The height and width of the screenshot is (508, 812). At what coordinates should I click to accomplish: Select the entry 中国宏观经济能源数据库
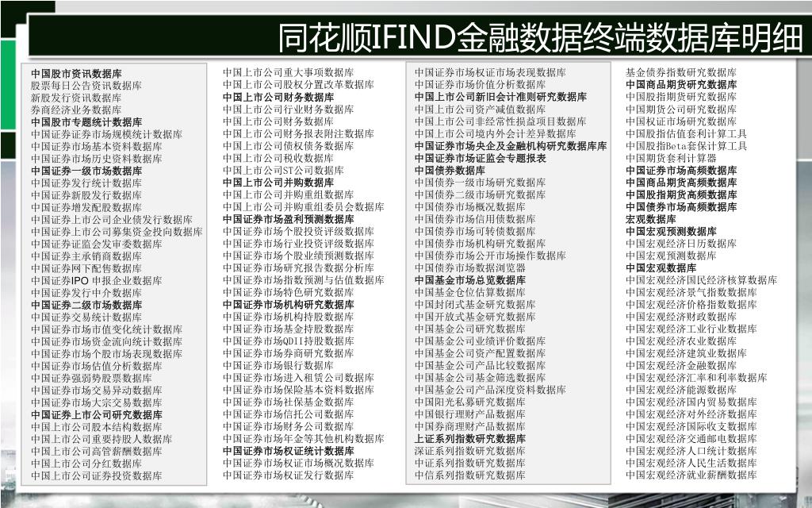pyautogui.click(x=681, y=390)
